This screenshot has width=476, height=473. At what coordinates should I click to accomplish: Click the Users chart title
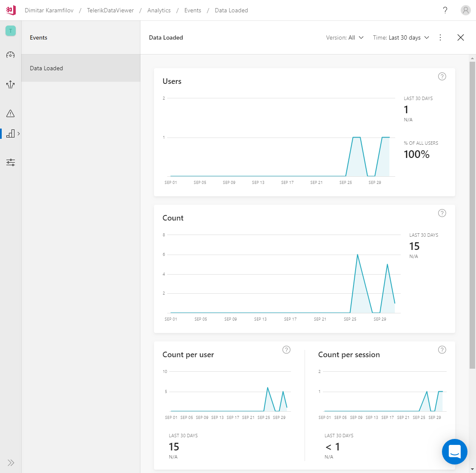point(172,81)
